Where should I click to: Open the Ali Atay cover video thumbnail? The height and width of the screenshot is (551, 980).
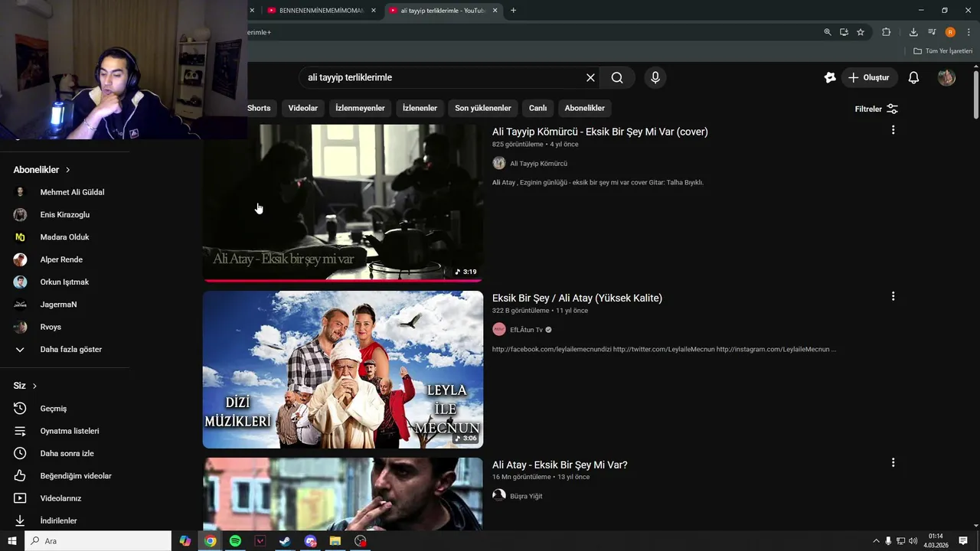coord(343,204)
